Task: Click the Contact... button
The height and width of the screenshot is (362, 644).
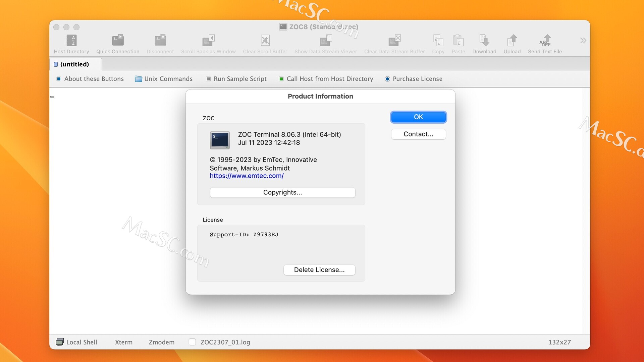Action: (x=418, y=134)
